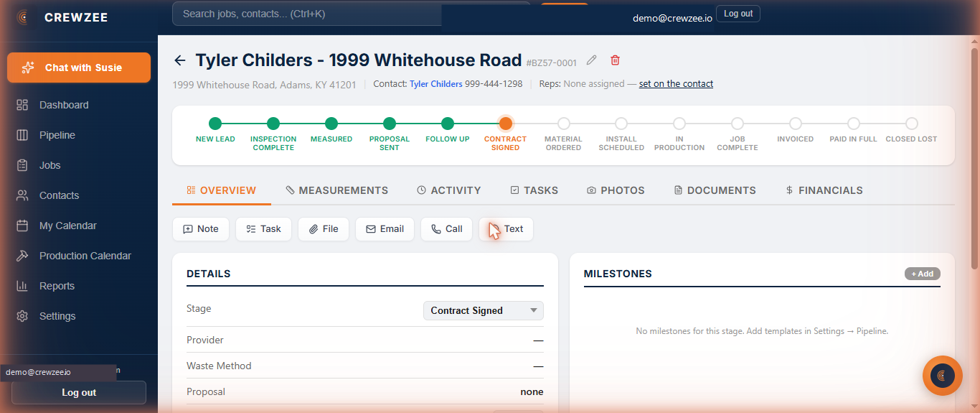Open the Stage dropdown showing Contract Signed

click(484, 310)
